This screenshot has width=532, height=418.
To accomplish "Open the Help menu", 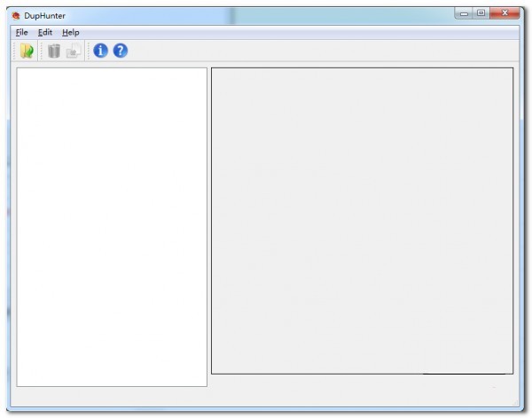I will click(70, 32).
